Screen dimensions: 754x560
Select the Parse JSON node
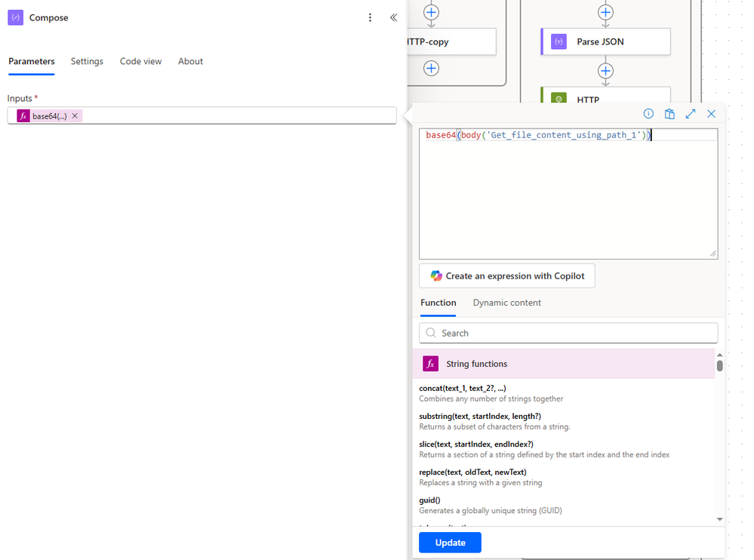(x=605, y=42)
